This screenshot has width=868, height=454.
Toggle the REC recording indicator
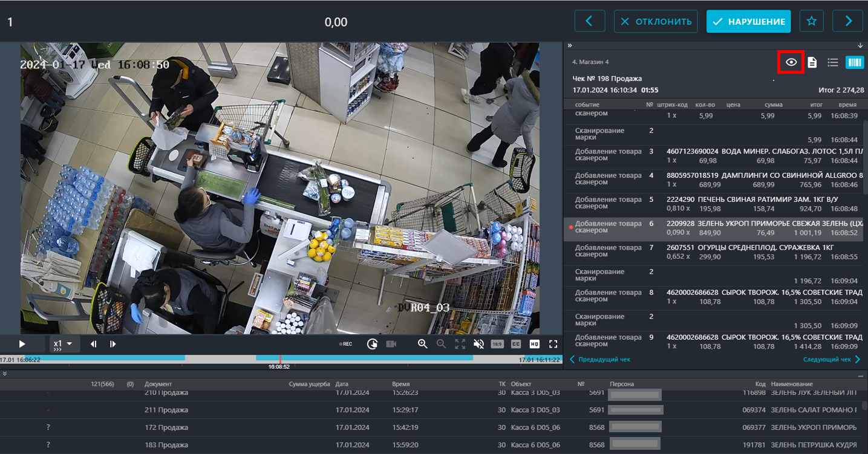pyautogui.click(x=346, y=344)
